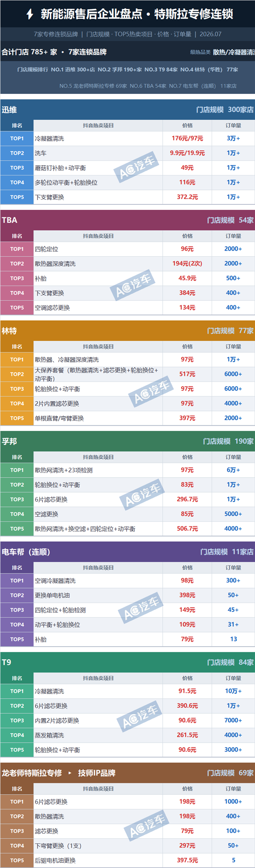
Task: Click the 空调冷凝器清洗 item in 电车帮
Action: point(55,581)
